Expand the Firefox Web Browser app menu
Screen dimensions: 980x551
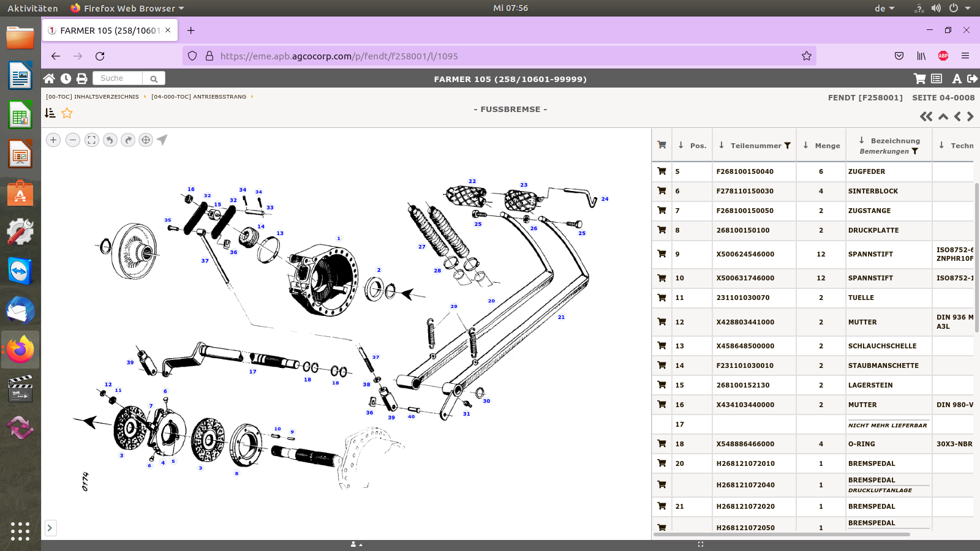[x=127, y=8]
